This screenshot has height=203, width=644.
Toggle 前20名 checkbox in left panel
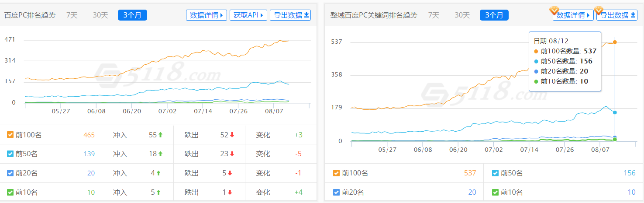pyautogui.click(x=10, y=173)
